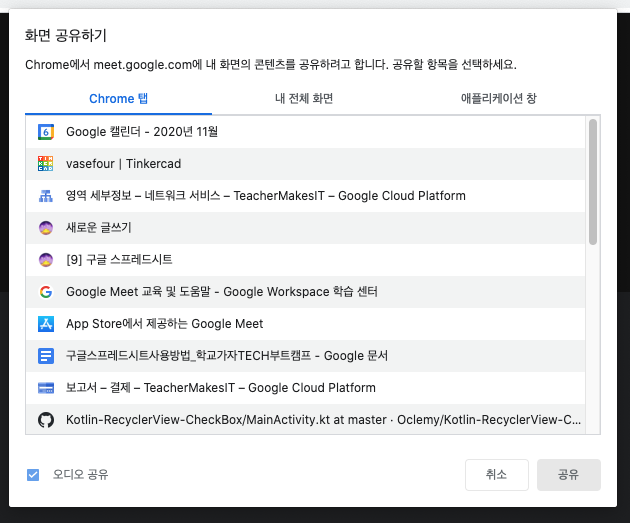The height and width of the screenshot is (523, 630).
Task: Click the purple icon beside 새로운 글쓰기
Action: coord(46,228)
